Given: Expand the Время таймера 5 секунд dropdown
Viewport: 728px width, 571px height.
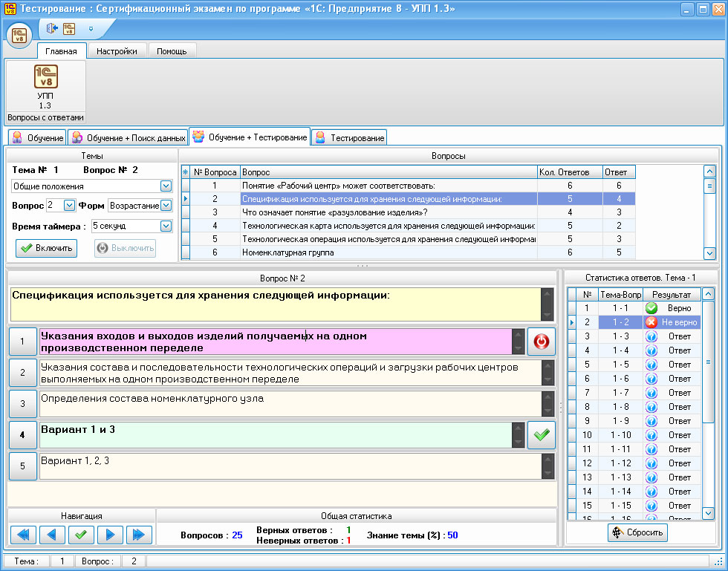Looking at the screenshot, I should (x=166, y=226).
